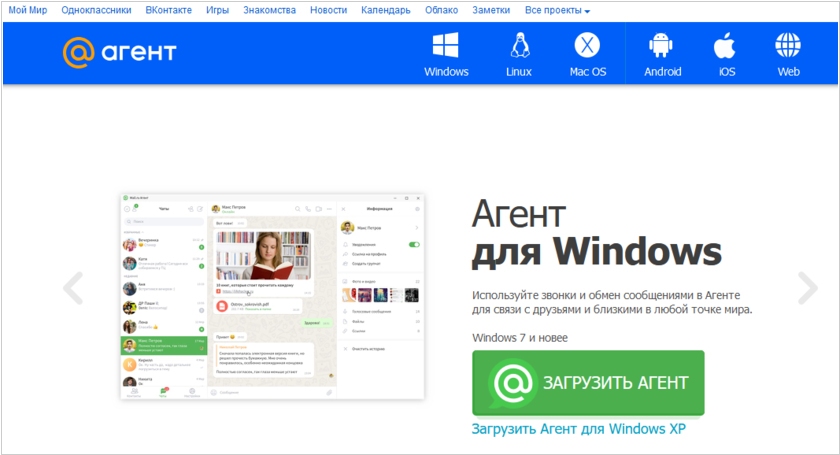Open the Знакомства link
Viewport: 840px width, 455px height.
[x=269, y=10]
